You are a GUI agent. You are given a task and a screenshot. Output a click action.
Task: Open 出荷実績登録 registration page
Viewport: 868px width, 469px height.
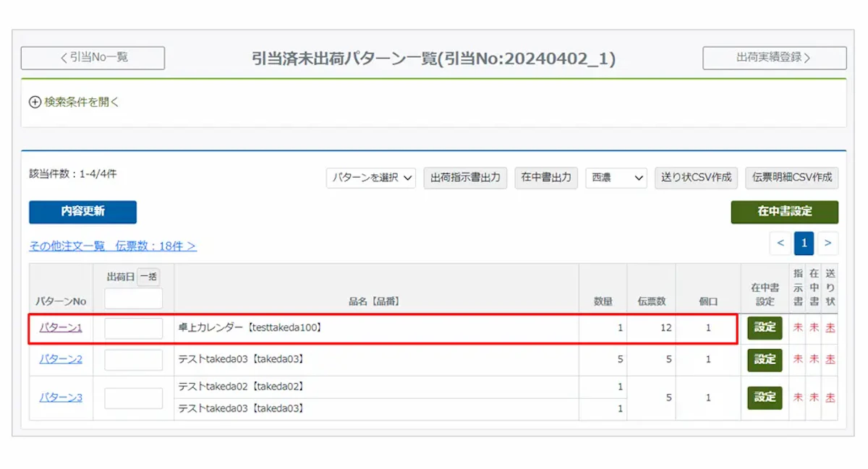pos(774,58)
